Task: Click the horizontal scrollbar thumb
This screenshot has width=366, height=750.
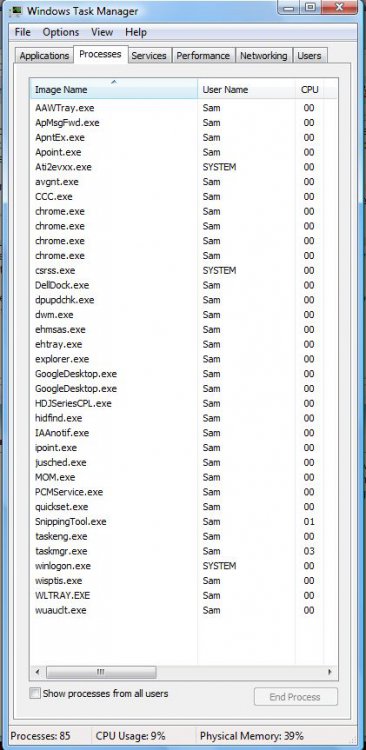Action: click(x=101, y=672)
